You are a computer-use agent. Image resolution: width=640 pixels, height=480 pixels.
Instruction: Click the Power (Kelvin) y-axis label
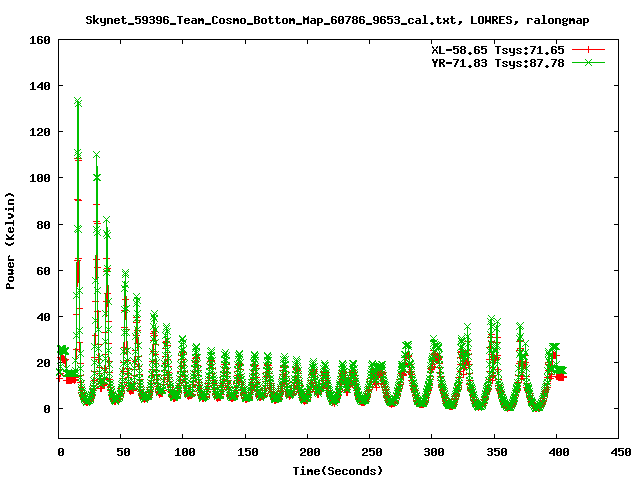10,241
